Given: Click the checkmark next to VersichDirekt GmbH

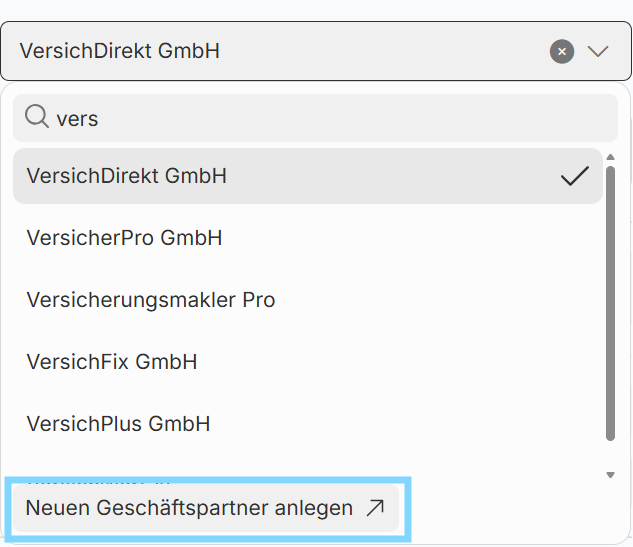Looking at the screenshot, I should [x=574, y=176].
